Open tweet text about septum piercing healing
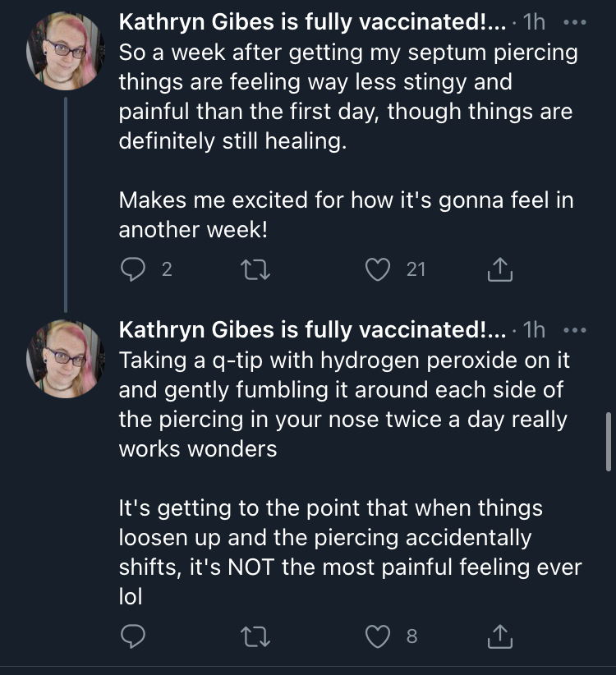 click(347, 141)
